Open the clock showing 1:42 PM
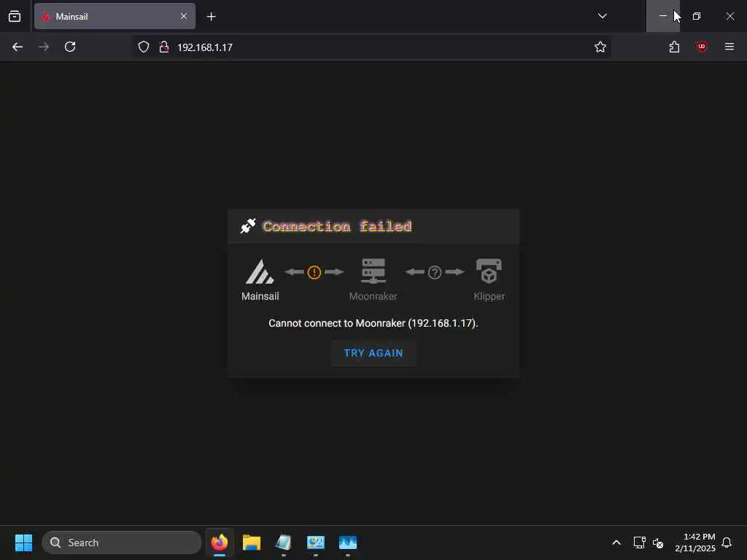747x560 pixels. coord(695,542)
